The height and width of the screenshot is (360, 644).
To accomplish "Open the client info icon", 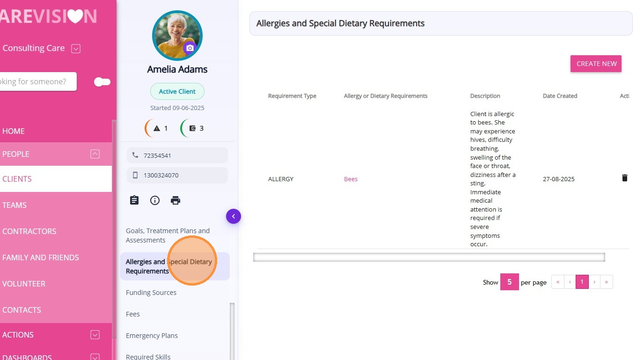I will click(155, 200).
